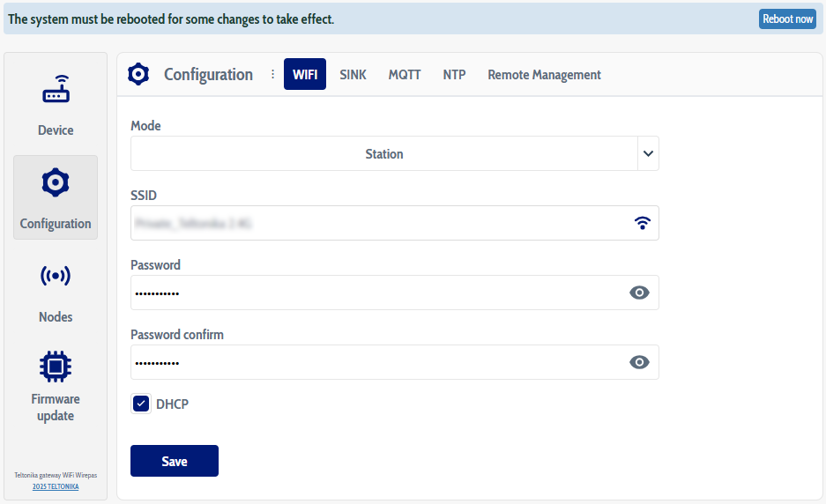Image resolution: width=826 pixels, height=504 pixels.
Task: Show password using Password field eye icon
Action: [x=639, y=293]
